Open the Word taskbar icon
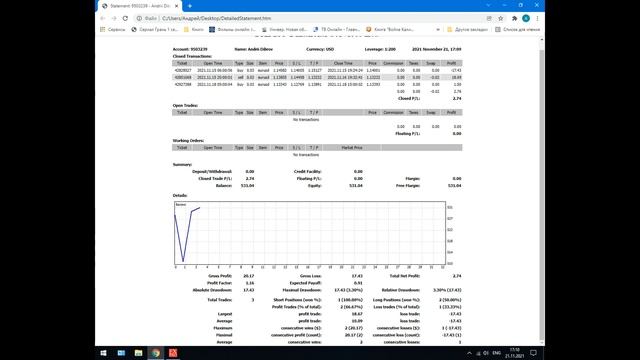 tap(121, 353)
